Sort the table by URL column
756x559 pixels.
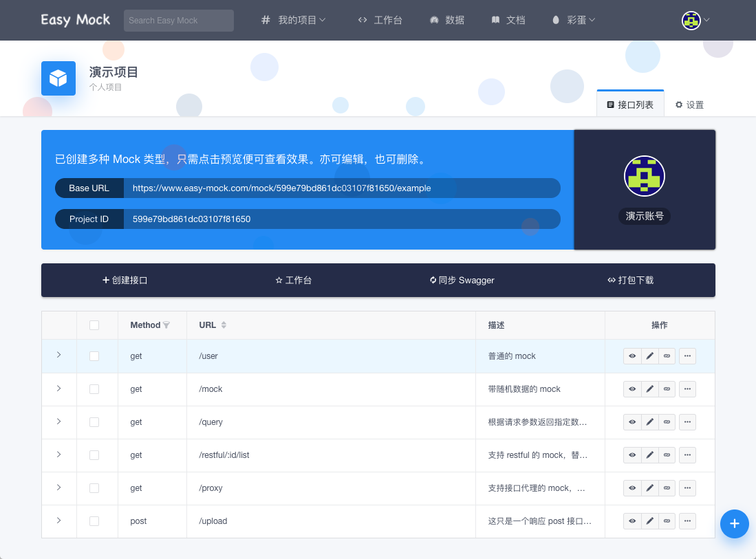(224, 325)
